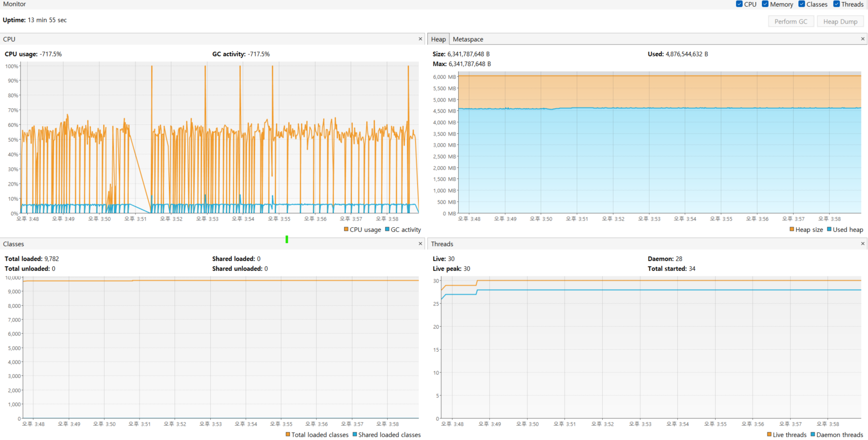Uncheck the Classes checkbox
Viewport: 868px width, 440px height.
pyautogui.click(x=801, y=4)
